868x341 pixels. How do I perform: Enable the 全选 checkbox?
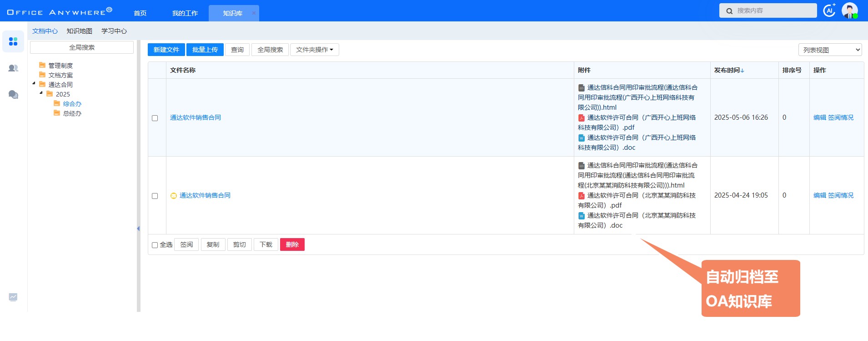coord(155,245)
